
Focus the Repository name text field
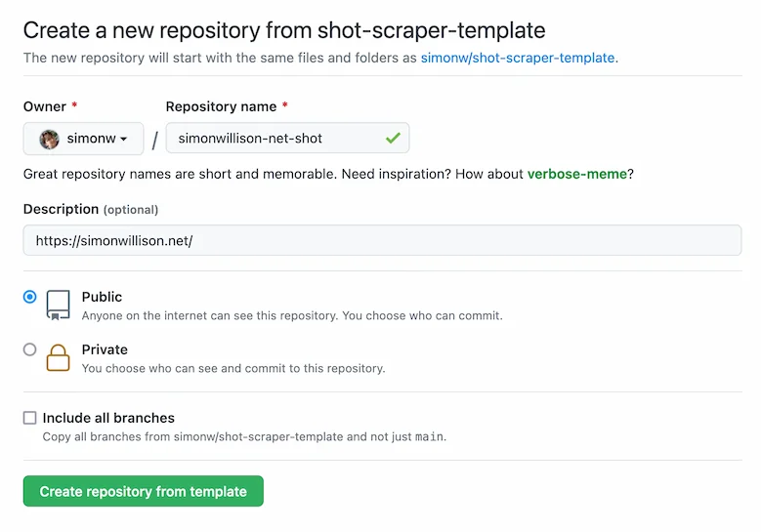coord(274,139)
